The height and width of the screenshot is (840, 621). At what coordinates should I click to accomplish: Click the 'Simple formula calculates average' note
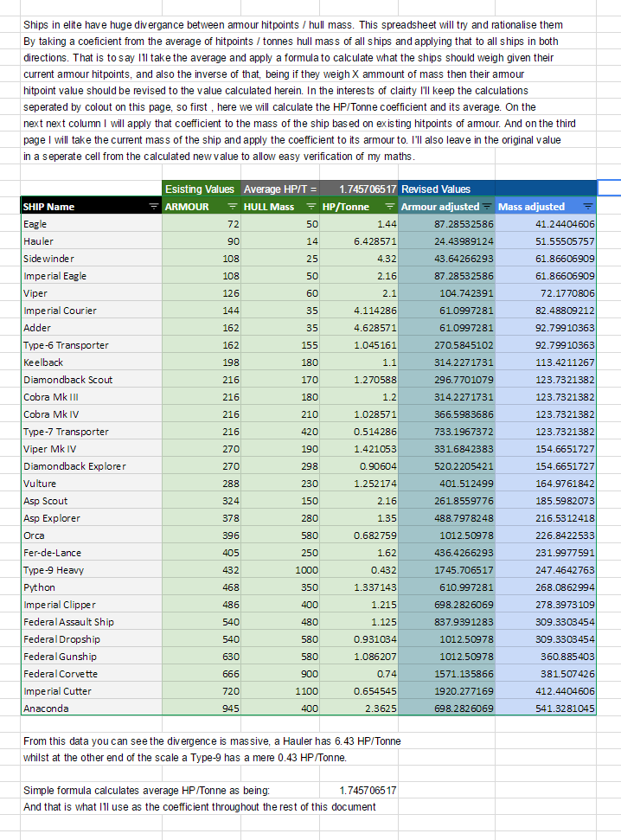146,790
